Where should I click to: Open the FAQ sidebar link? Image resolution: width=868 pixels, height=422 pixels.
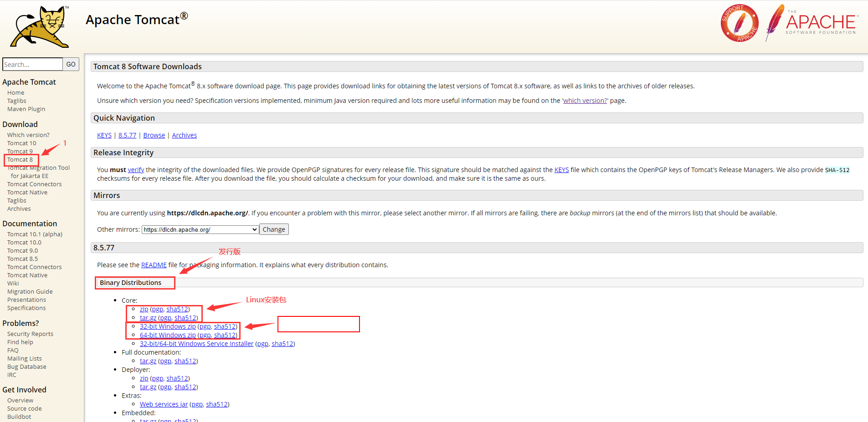[13, 350]
